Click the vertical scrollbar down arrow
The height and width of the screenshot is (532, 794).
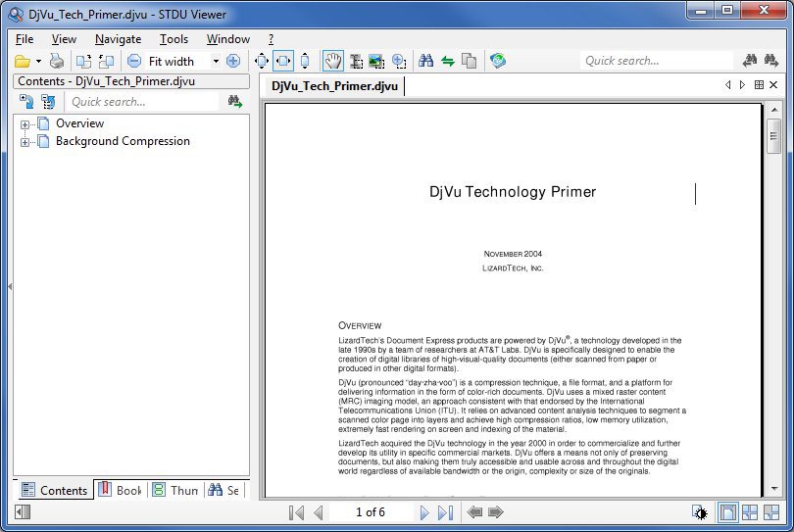(x=774, y=489)
